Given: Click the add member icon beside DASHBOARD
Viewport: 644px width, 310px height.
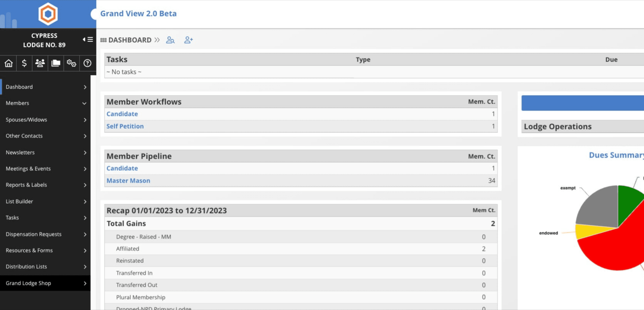Looking at the screenshot, I should (x=189, y=40).
